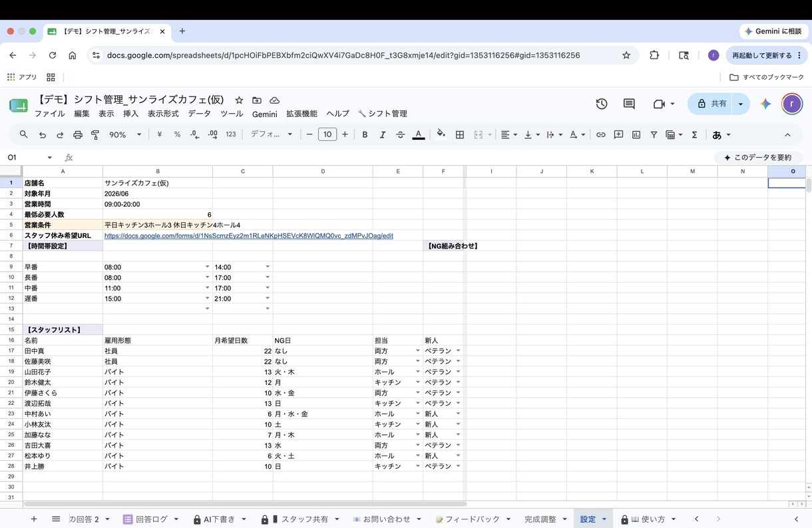The height and width of the screenshot is (528, 812).
Task: Open the シフト管理 custom menu
Action: tap(383, 114)
